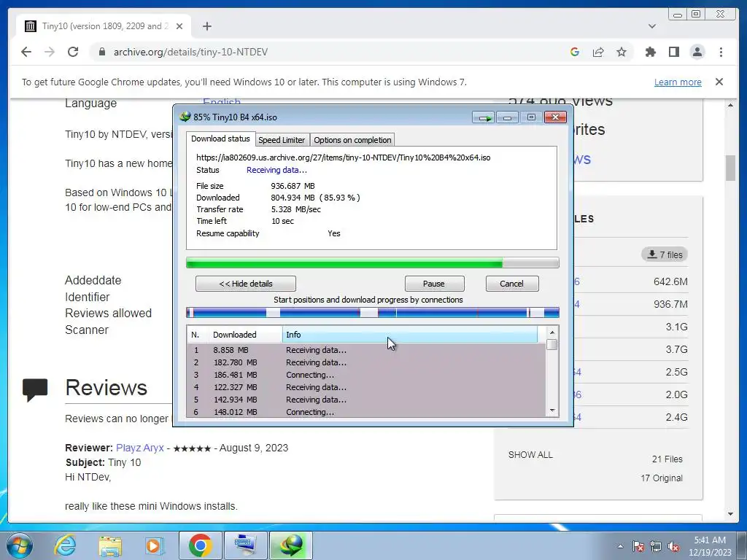Open the Chrome three-dot menu
The image size is (747, 560).
coord(721,52)
